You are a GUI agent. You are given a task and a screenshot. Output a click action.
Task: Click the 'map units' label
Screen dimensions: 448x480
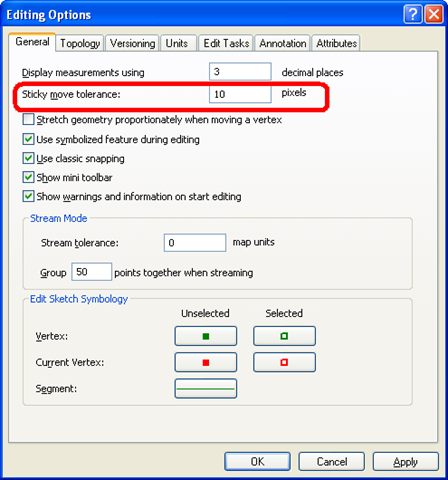254,242
